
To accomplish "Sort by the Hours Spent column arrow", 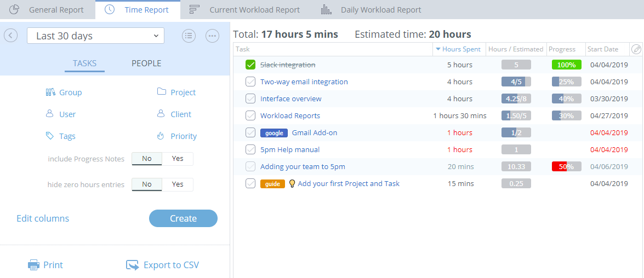I will (438, 49).
